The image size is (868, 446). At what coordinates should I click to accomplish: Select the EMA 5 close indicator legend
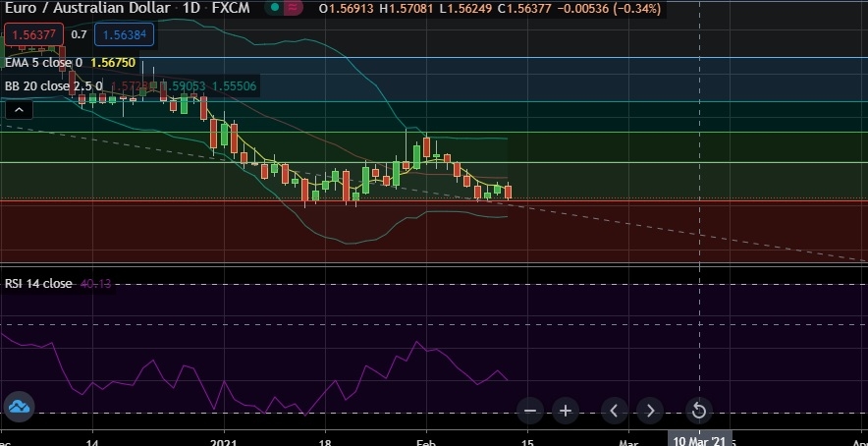[44, 62]
